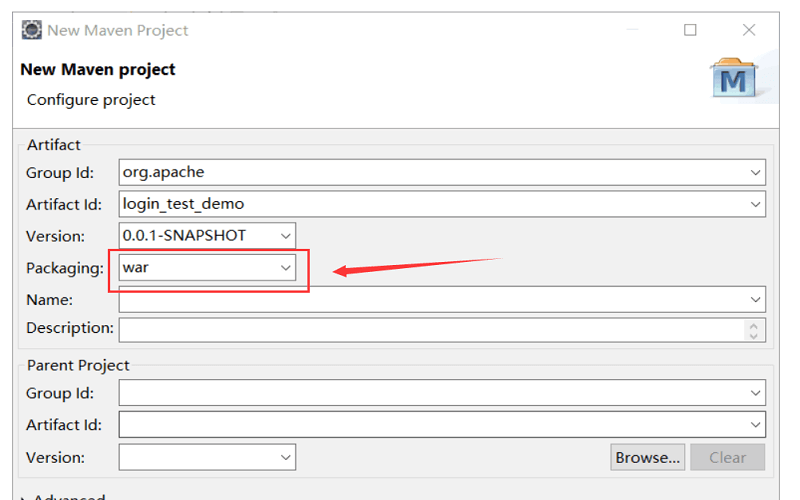Click the Browse... button
The image size is (800, 500).
click(647, 457)
